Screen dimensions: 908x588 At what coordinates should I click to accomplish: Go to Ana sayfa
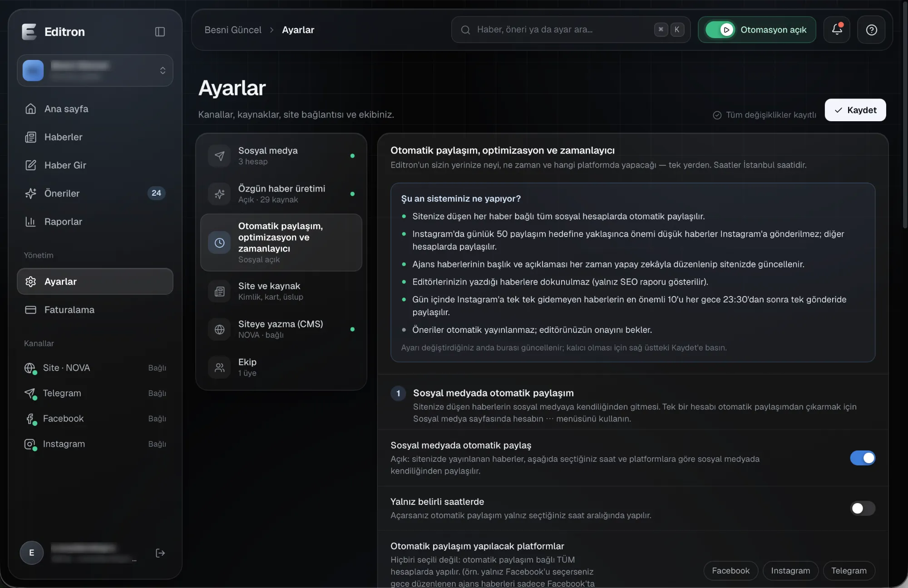(95, 109)
